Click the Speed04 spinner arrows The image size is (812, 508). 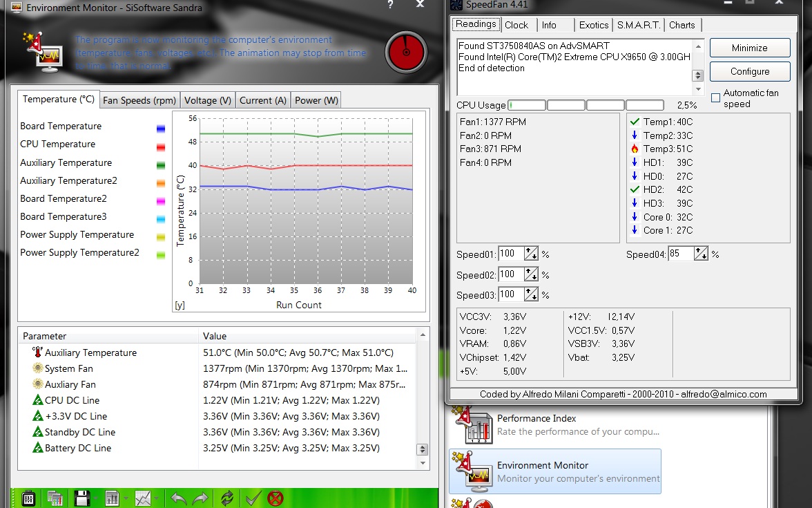click(702, 254)
